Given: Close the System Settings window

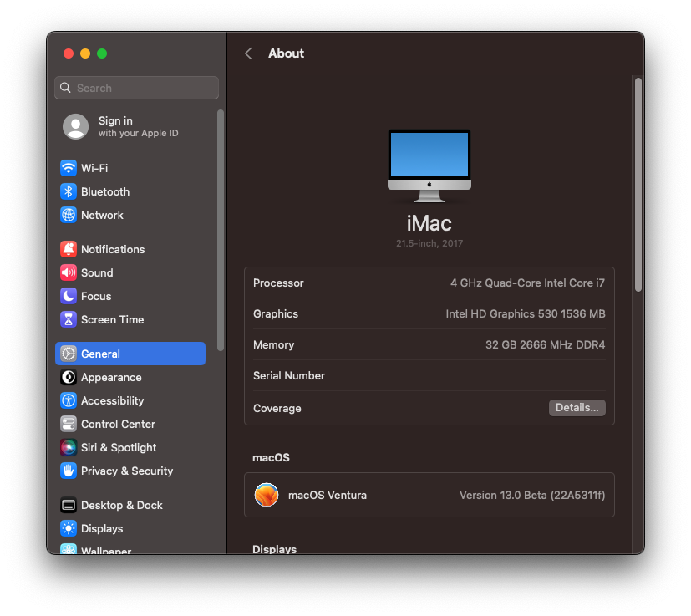Looking at the screenshot, I should [x=69, y=53].
